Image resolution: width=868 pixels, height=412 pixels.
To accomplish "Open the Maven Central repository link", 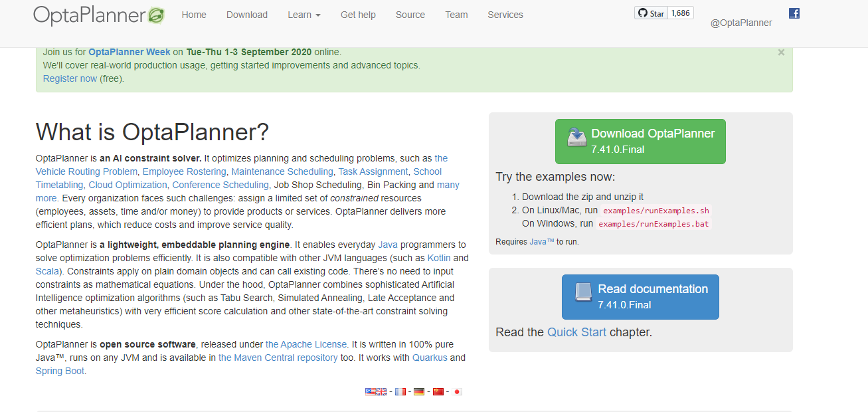I will [278, 358].
